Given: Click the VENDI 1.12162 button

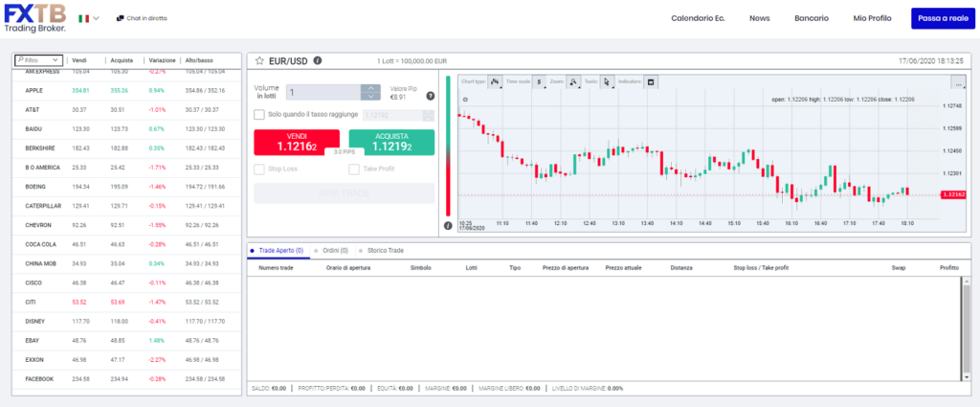Looking at the screenshot, I should 297,142.
